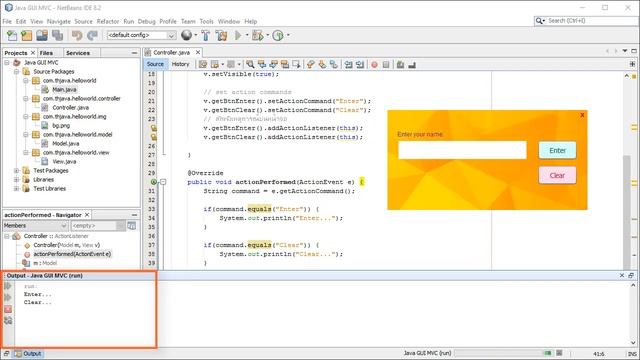Open the Refactor menu
This screenshot has height=360, width=640.
108,21
